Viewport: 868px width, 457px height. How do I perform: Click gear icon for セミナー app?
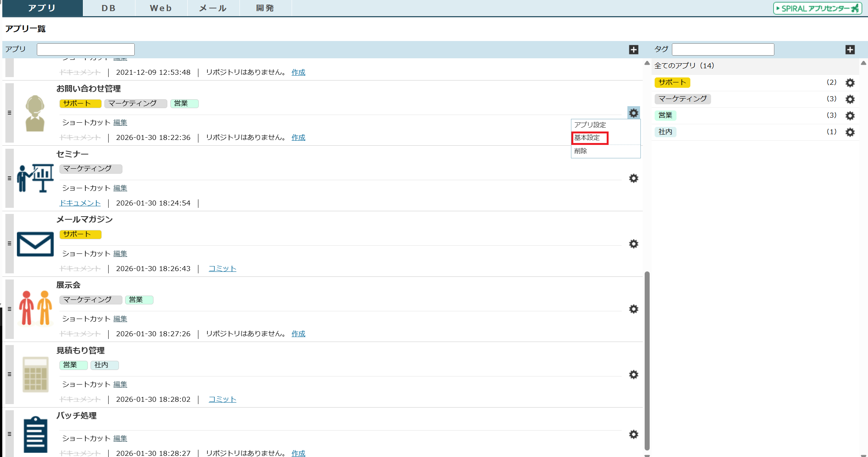pyautogui.click(x=634, y=178)
